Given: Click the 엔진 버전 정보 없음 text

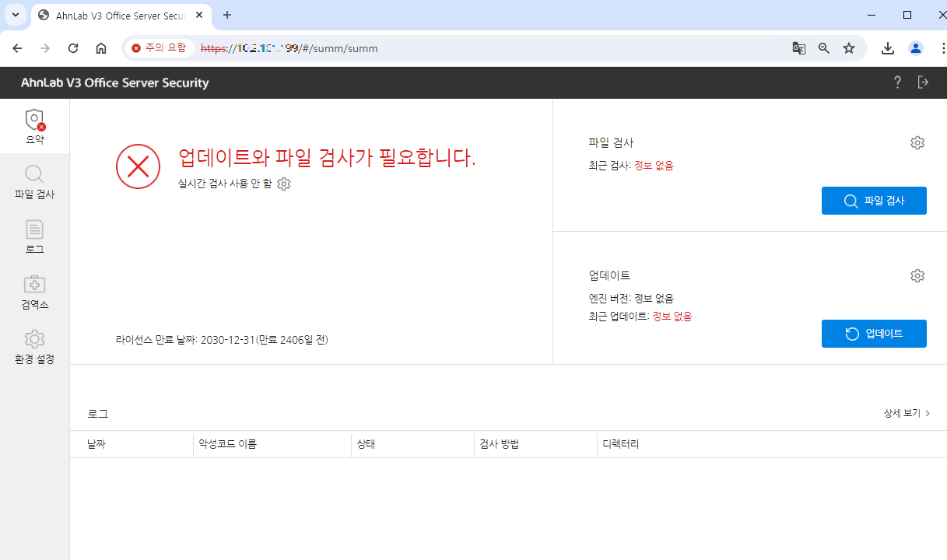Looking at the screenshot, I should 631,299.
